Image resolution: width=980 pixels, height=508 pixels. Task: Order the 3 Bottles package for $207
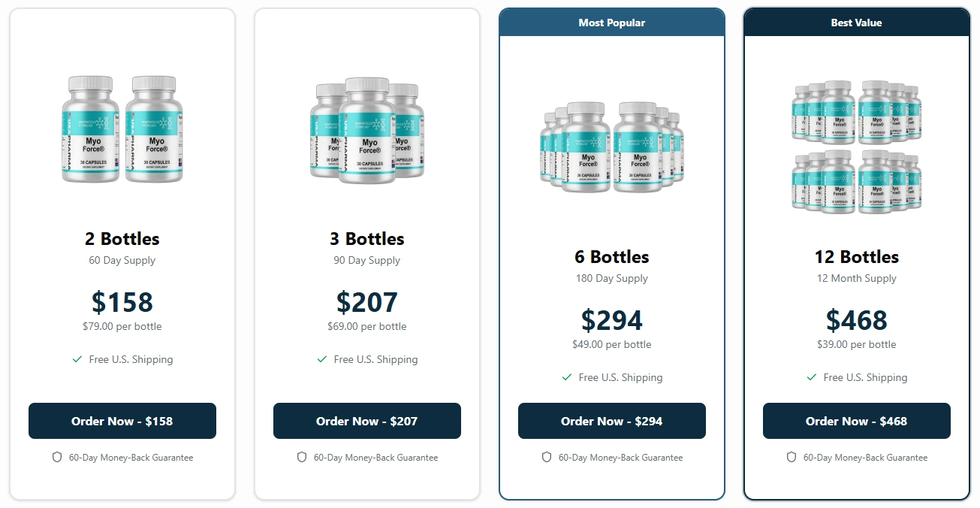[x=366, y=421]
